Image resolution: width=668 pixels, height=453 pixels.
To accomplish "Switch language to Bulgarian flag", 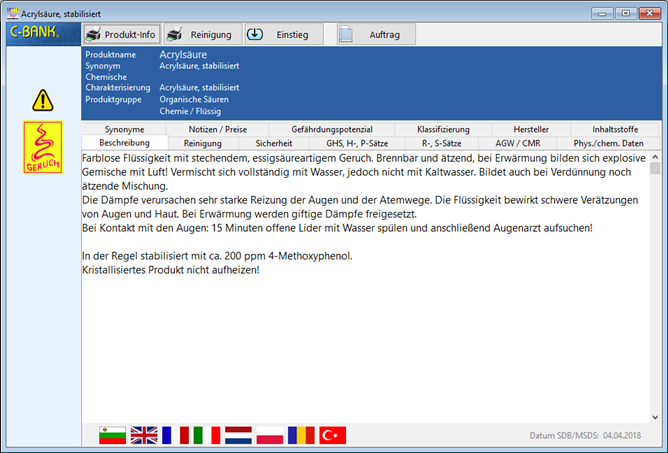I will pos(113,435).
